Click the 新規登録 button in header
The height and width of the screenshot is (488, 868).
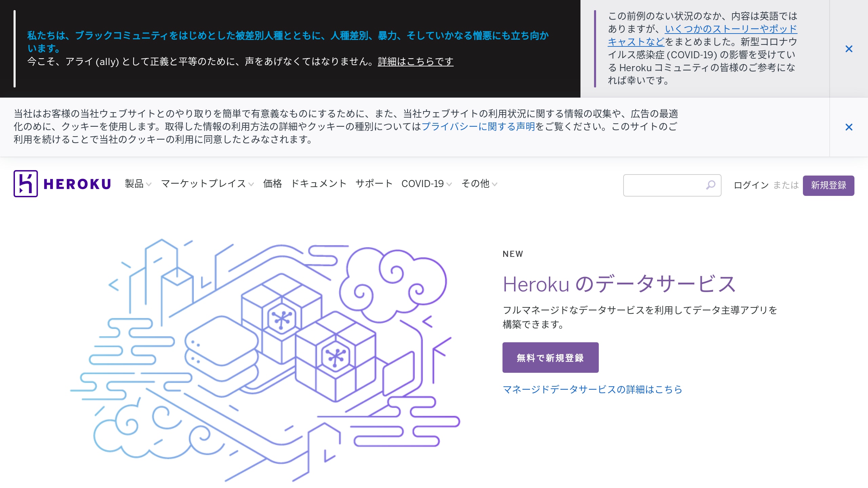pos(828,185)
